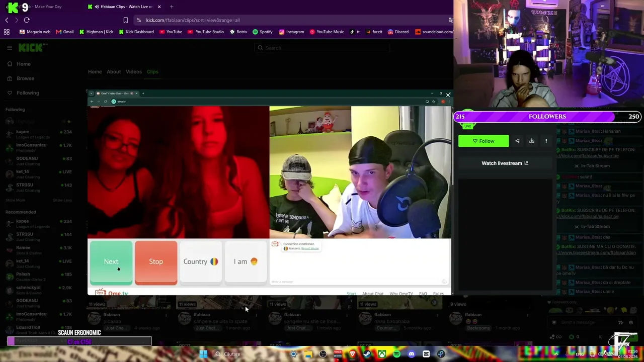
Task: Open the followed channel GODEANU in the Following list
Action: (39, 160)
